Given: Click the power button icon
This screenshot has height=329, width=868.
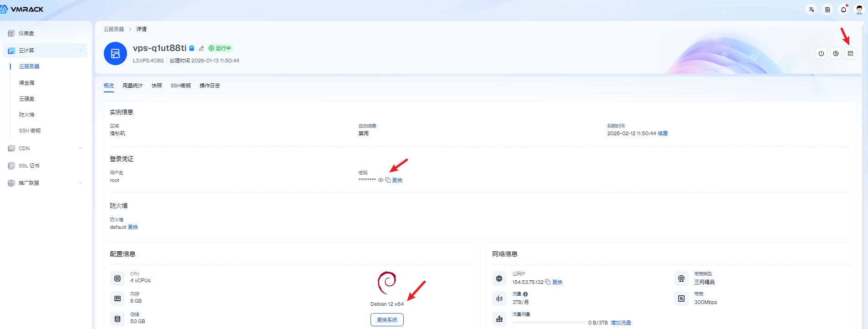Looking at the screenshot, I should [821, 54].
